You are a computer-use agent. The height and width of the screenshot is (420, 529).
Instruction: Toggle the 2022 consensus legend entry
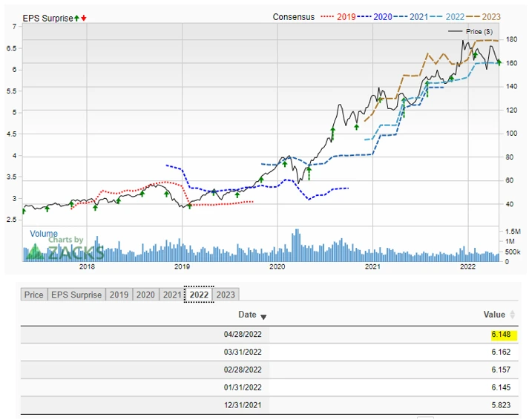coord(447,17)
